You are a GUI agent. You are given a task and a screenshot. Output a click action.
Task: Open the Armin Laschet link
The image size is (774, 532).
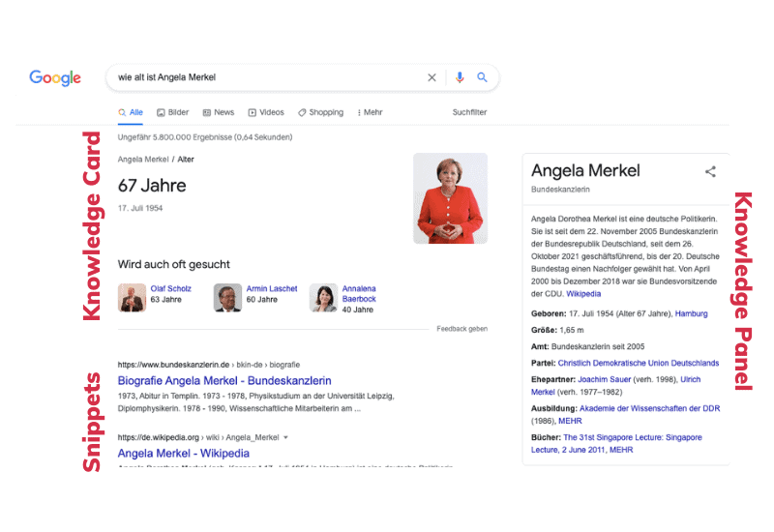[272, 288]
